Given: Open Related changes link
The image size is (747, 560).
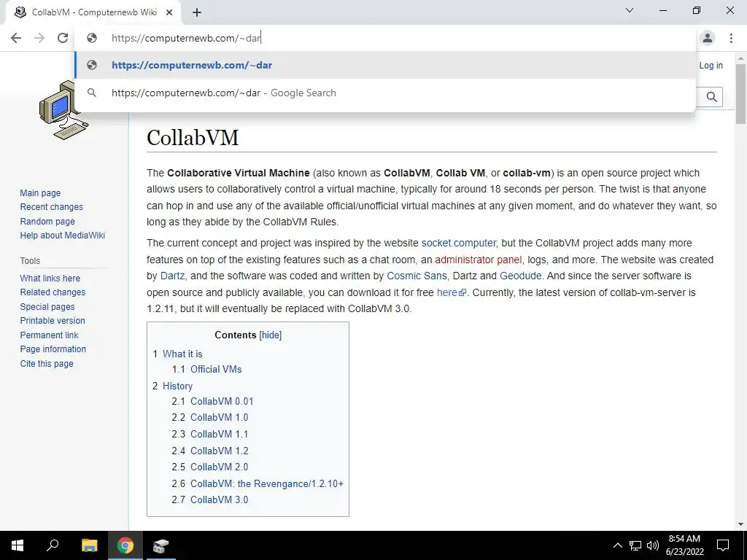Looking at the screenshot, I should 53,292.
